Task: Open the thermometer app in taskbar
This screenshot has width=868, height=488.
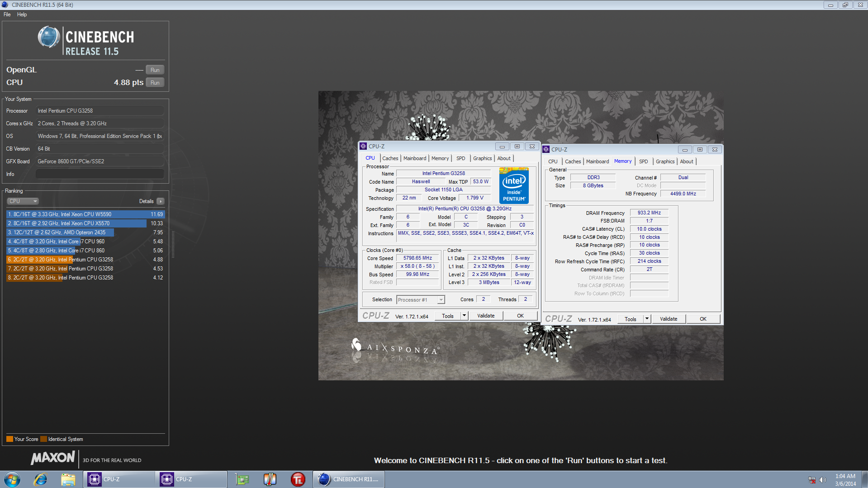Action: [x=270, y=479]
